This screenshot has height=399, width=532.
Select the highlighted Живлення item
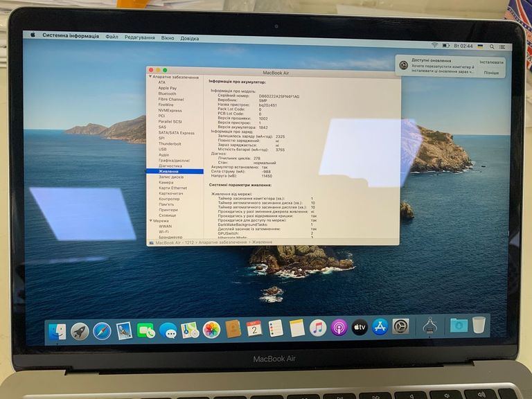tap(175, 171)
